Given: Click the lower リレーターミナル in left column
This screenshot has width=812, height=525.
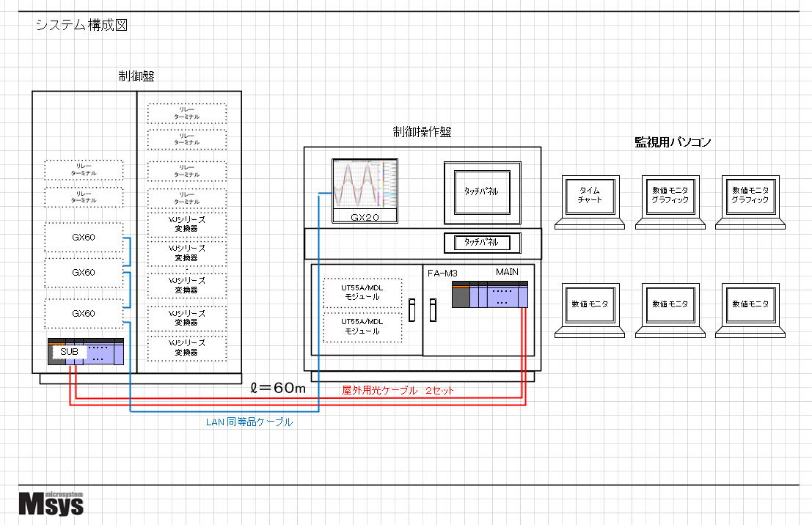Looking at the screenshot, I should 84,197.
